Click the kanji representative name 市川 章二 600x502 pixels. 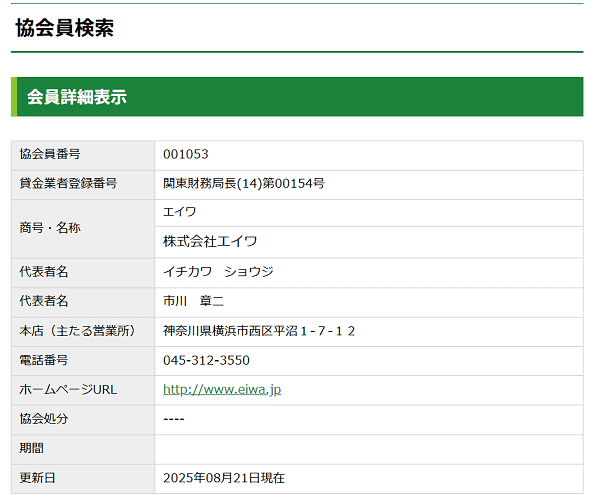[193, 301]
